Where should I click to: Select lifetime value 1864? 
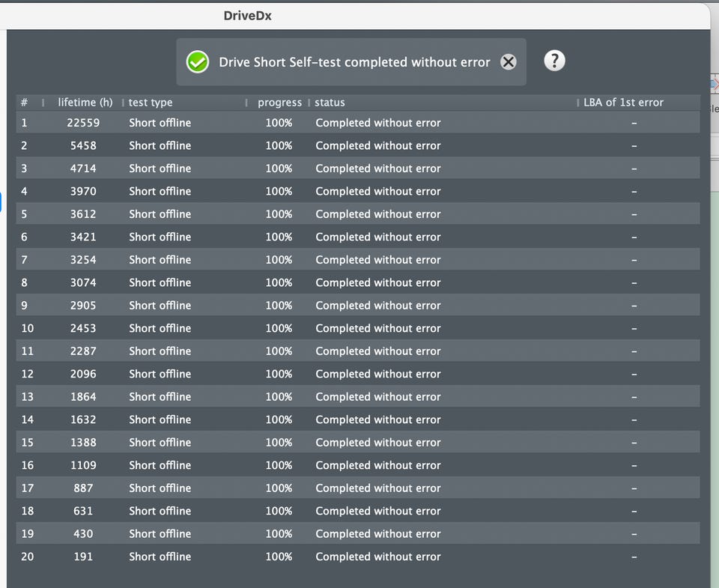83,397
